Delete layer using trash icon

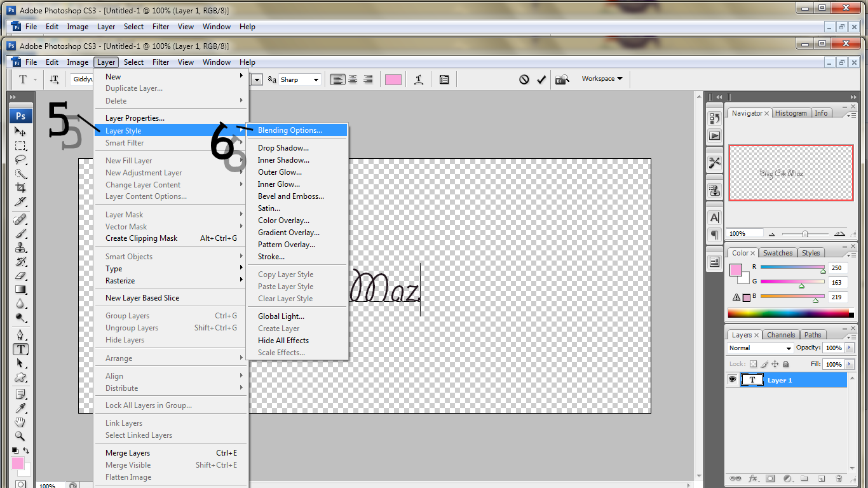[839, 478]
